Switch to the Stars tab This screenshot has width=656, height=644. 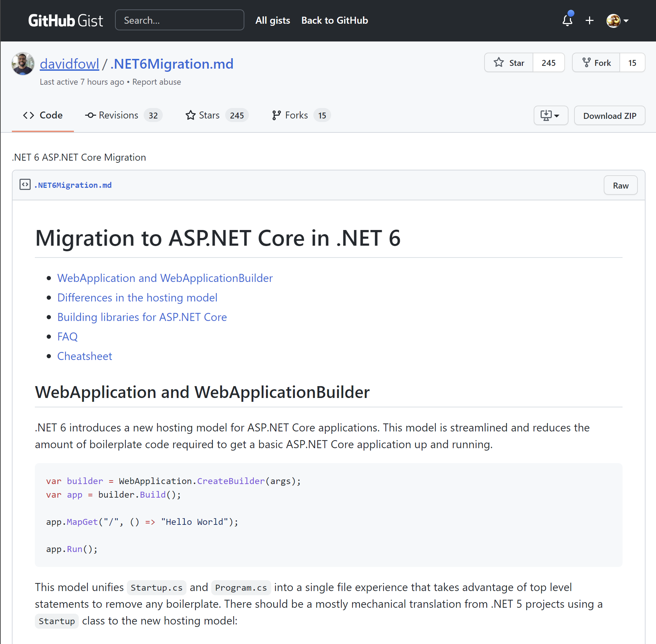click(217, 115)
